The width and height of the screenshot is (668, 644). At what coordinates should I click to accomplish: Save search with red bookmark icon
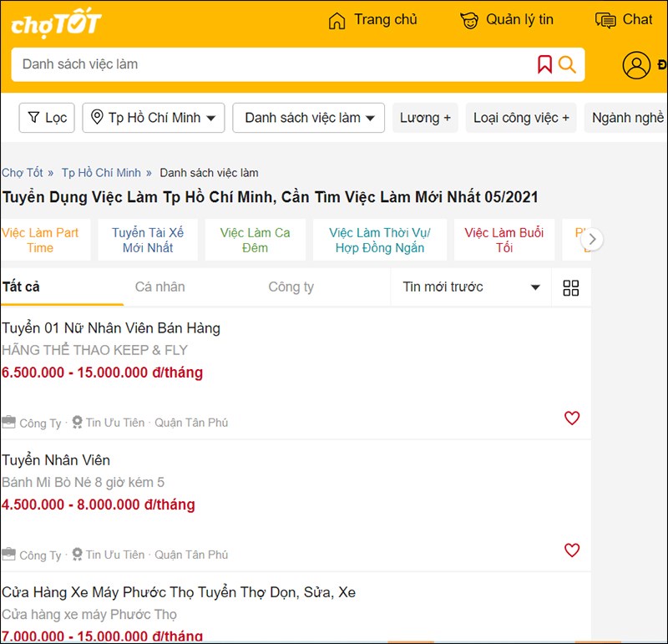coord(544,64)
